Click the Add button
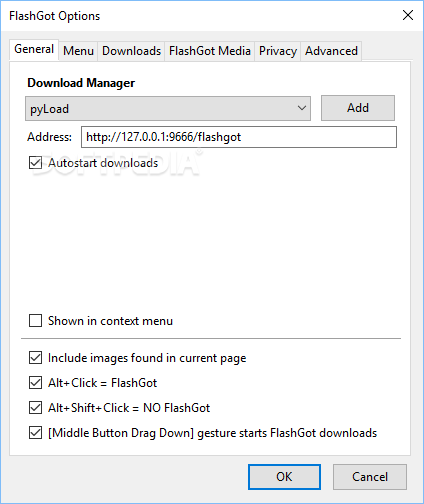424x504 pixels. point(358,108)
